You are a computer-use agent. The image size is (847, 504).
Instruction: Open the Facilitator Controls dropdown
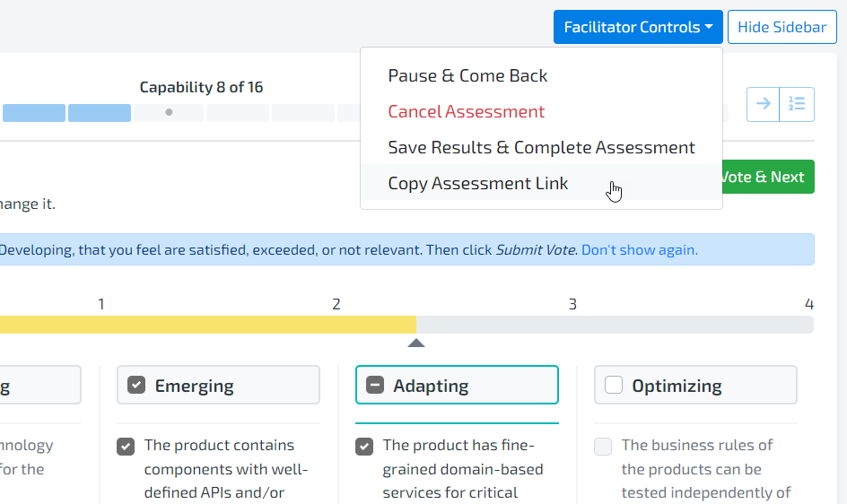(638, 27)
